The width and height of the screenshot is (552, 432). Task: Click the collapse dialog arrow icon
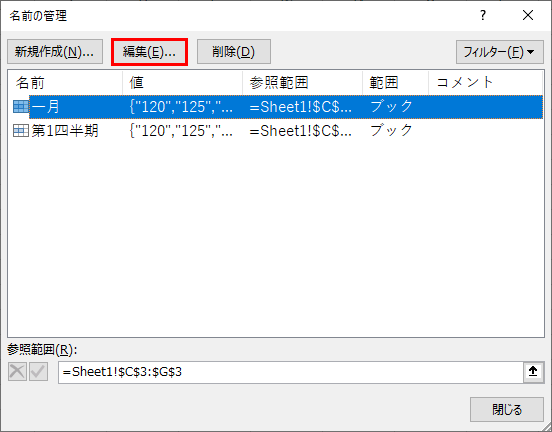[x=533, y=371]
